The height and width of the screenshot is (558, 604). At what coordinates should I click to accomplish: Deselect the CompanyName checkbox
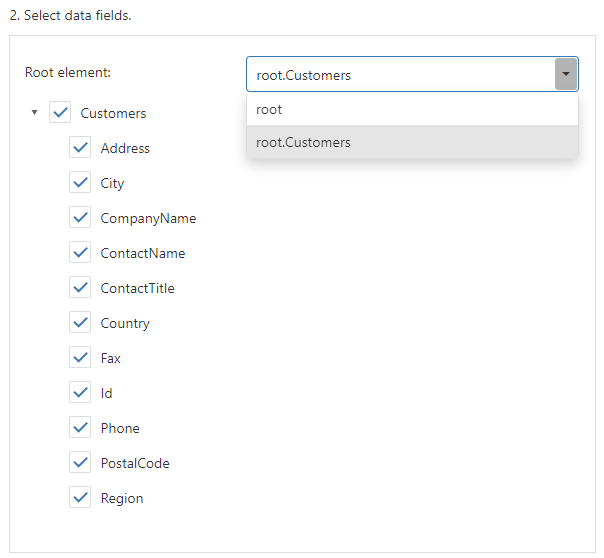80,218
